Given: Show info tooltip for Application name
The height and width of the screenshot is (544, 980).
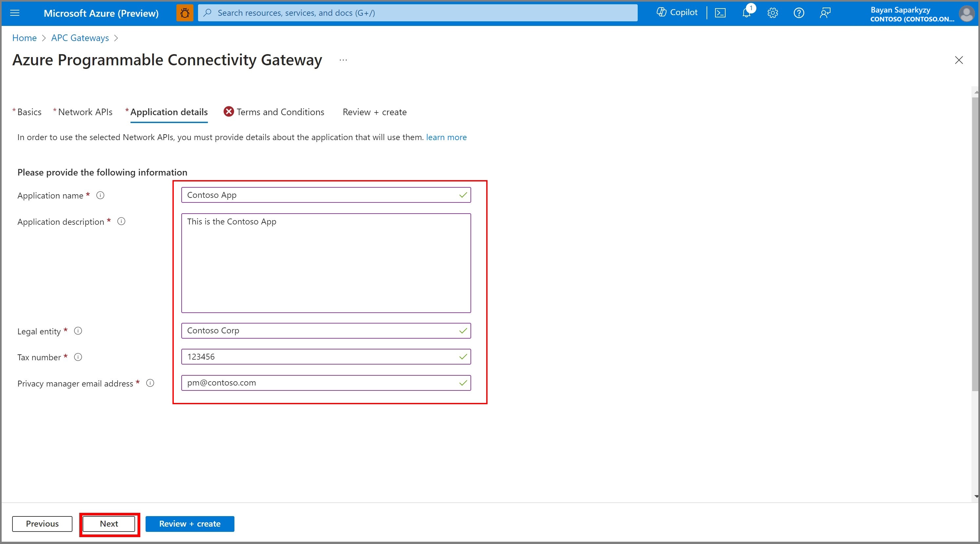Looking at the screenshot, I should [100, 195].
